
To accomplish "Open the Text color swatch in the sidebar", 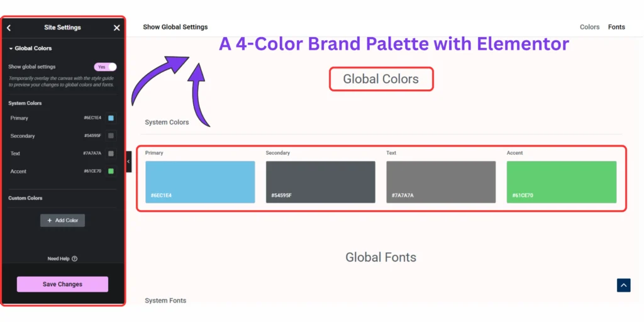I will (x=111, y=153).
